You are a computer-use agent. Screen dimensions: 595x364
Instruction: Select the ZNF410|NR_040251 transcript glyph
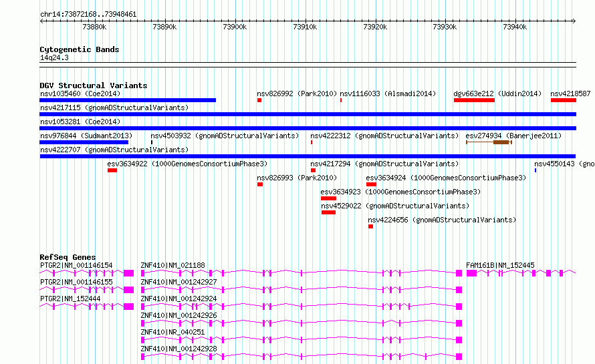pos(302,340)
